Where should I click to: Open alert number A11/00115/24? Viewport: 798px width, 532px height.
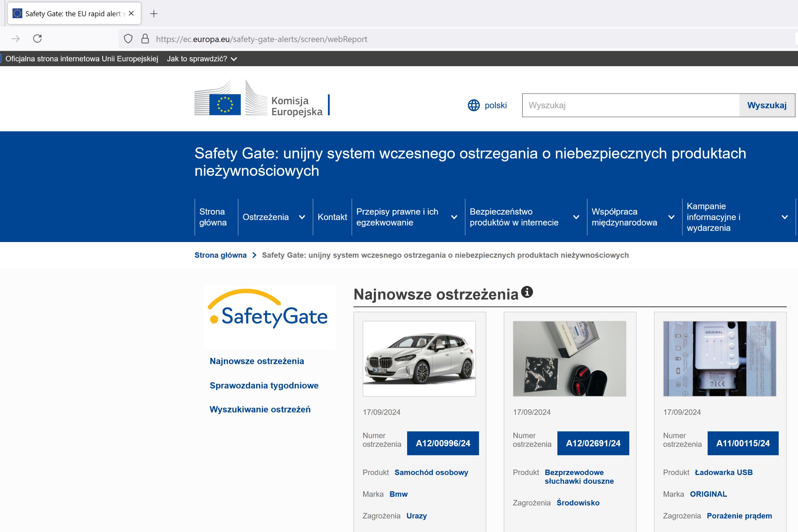[743, 443]
